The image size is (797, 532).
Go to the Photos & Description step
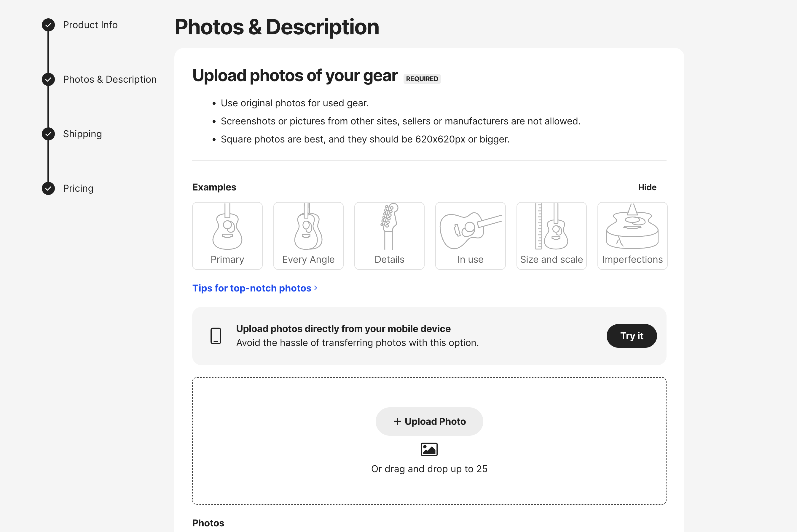[109, 79]
